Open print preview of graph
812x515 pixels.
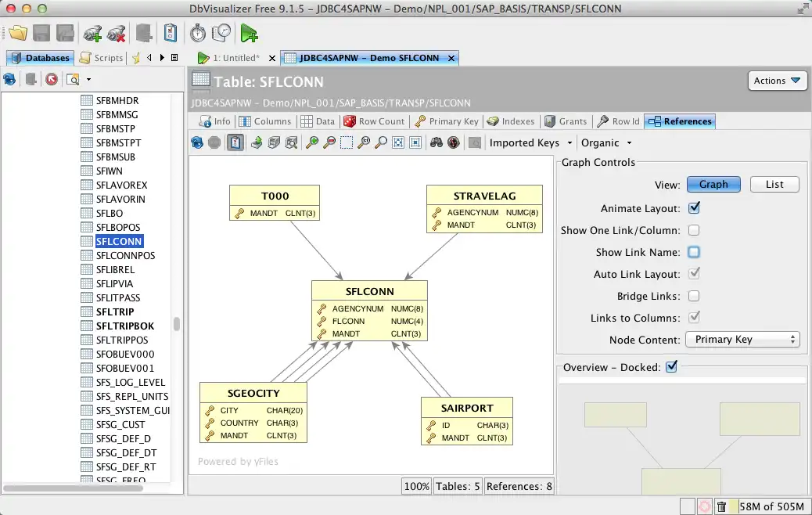pos(292,142)
